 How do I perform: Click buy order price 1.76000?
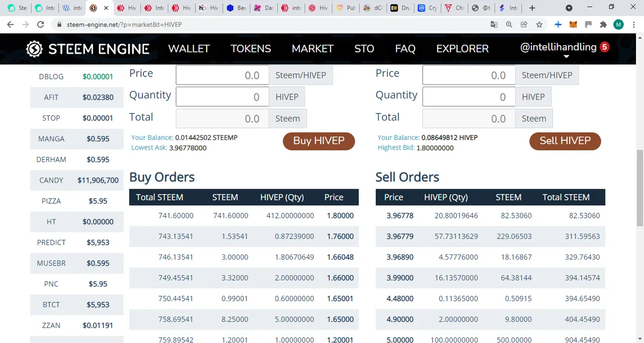click(x=340, y=236)
